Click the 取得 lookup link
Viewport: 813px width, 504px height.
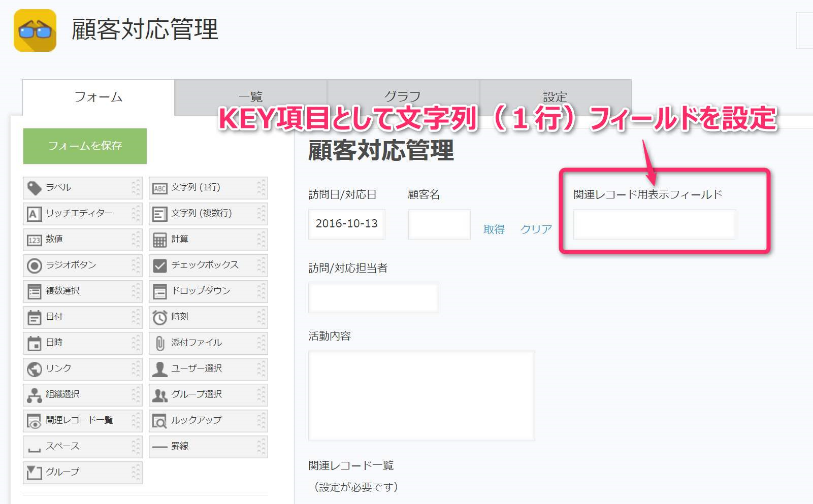tap(494, 229)
